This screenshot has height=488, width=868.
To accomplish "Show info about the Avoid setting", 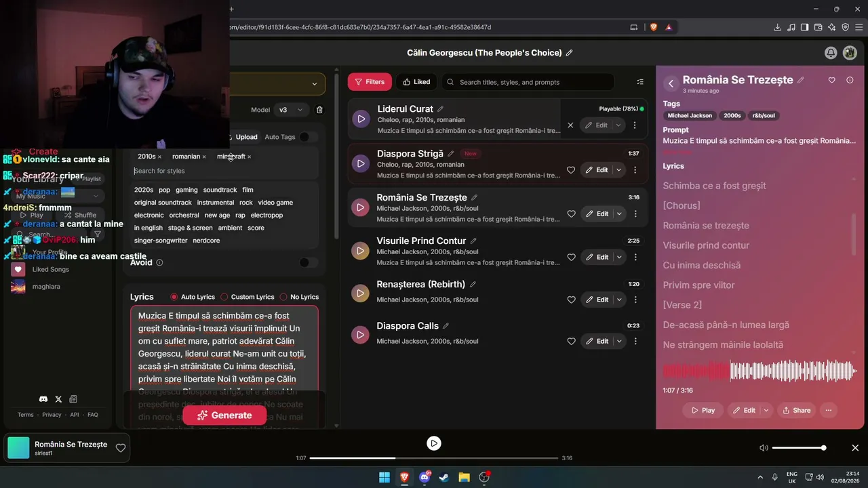I will 159,262.
